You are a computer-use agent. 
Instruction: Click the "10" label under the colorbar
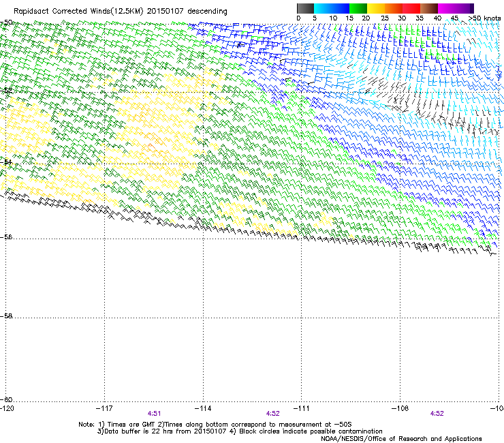point(333,18)
